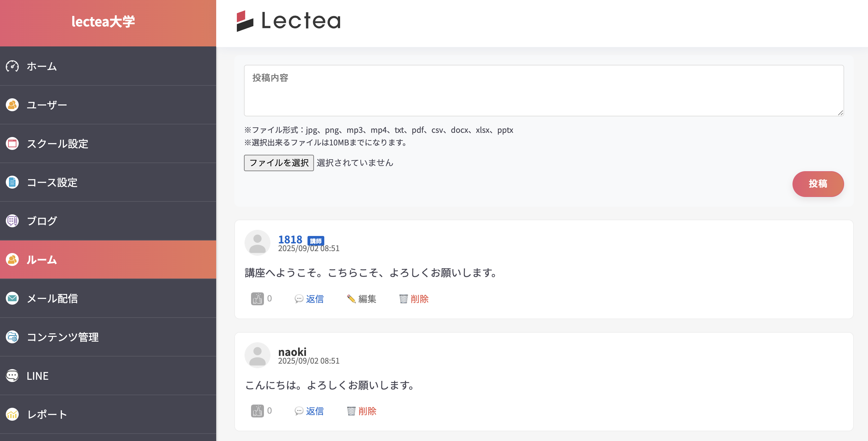Click inside the 投稿内容 text area
The image size is (868, 441).
543,90
